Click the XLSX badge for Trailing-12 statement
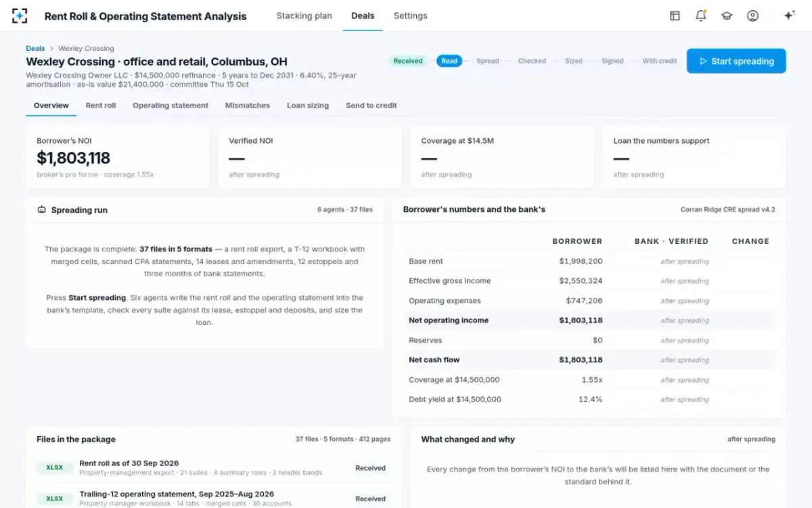 coord(55,499)
